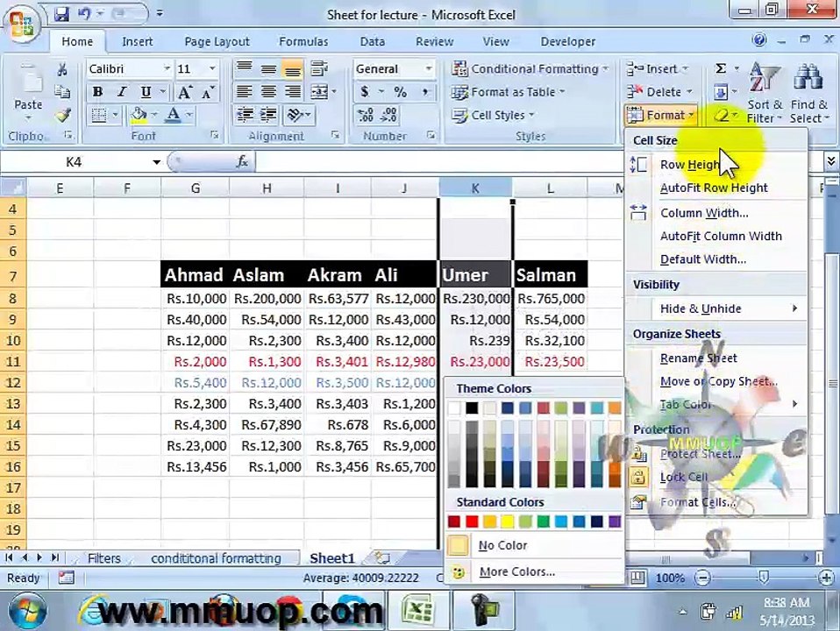Pick the red standard color swatch
This screenshot has height=631, width=840.
point(472,521)
